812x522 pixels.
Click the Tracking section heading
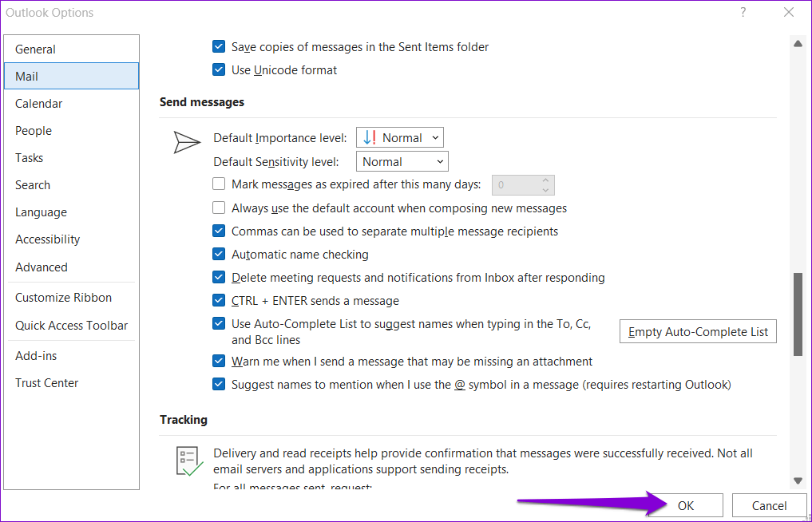click(184, 420)
